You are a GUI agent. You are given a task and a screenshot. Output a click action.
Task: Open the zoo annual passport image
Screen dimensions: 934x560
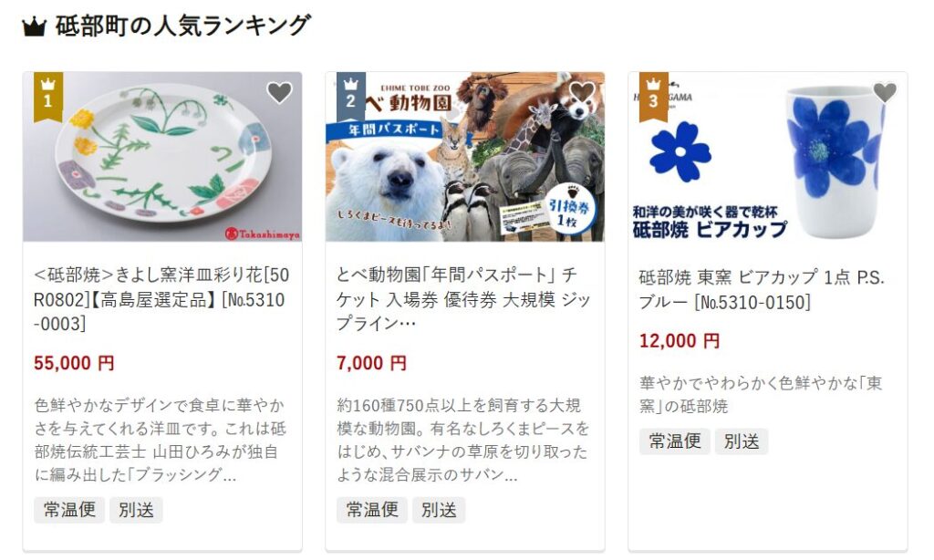point(465,157)
